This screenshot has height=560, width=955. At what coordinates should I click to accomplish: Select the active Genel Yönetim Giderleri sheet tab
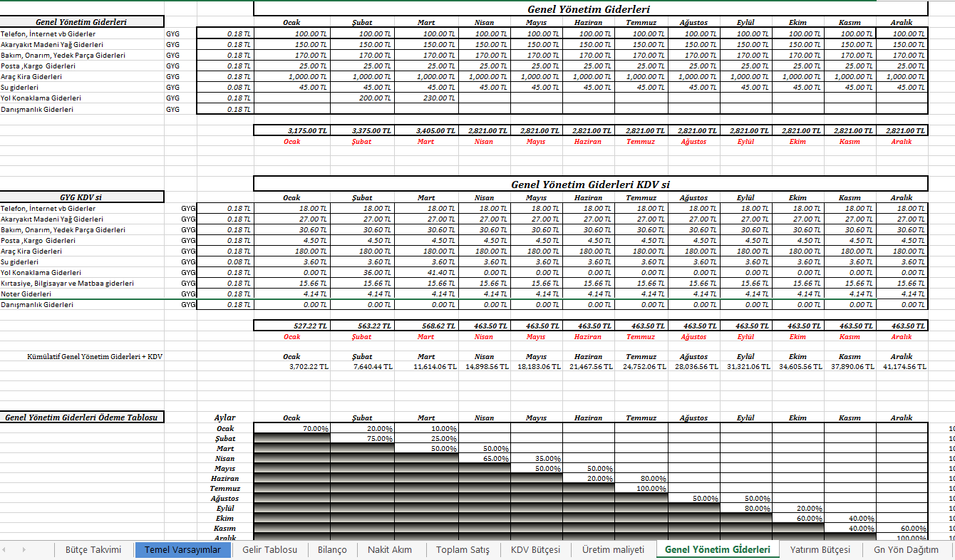click(x=718, y=550)
